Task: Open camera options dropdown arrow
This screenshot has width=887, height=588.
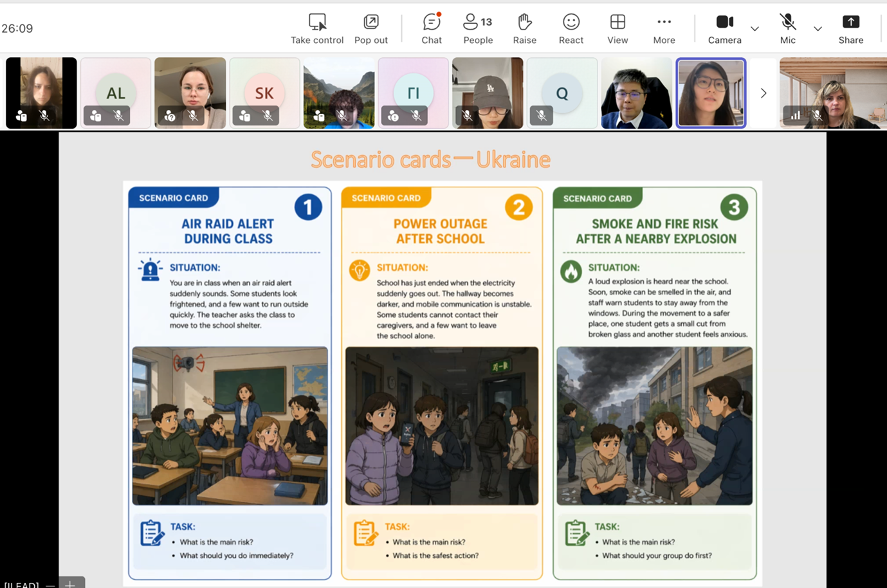Action: [754, 29]
